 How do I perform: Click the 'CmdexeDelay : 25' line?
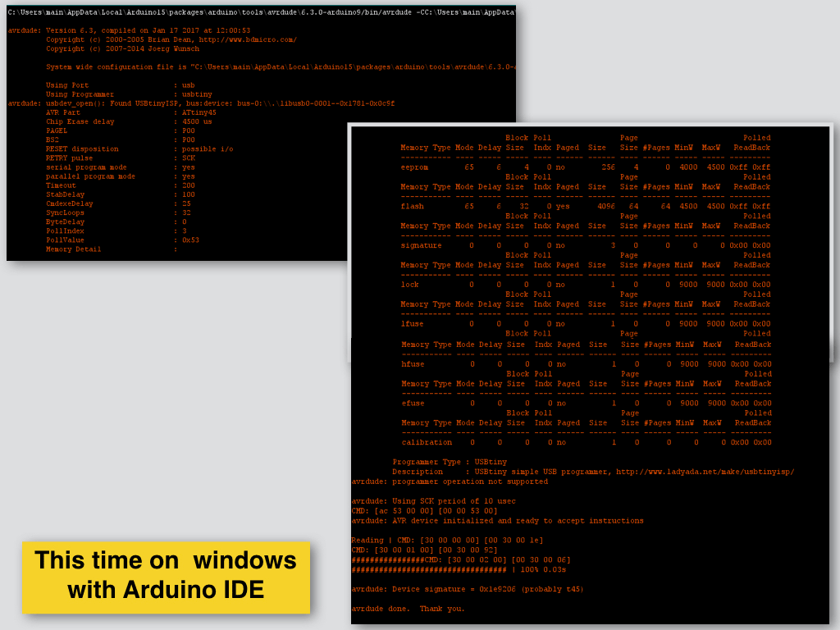118,203
